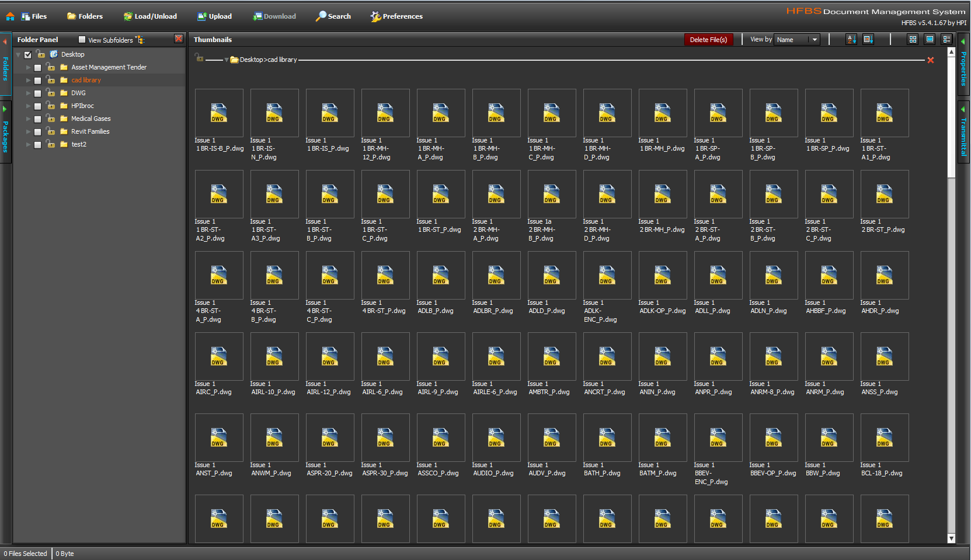971x560 pixels.
Task: Open the Preferences menu
Action: [396, 16]
